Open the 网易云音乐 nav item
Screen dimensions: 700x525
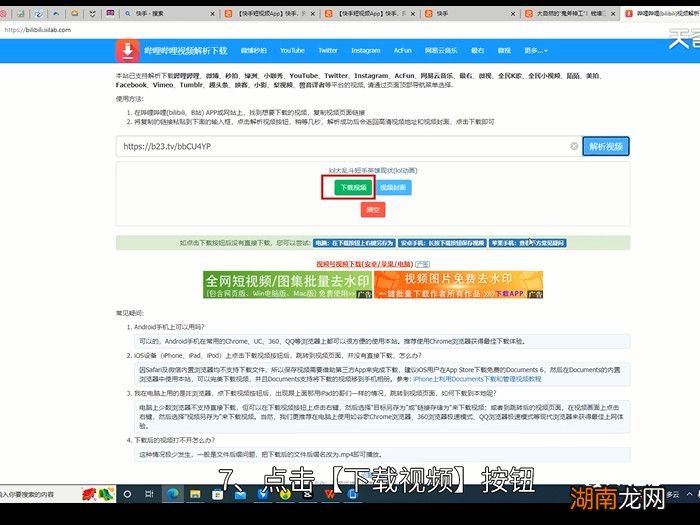[441, 51]
